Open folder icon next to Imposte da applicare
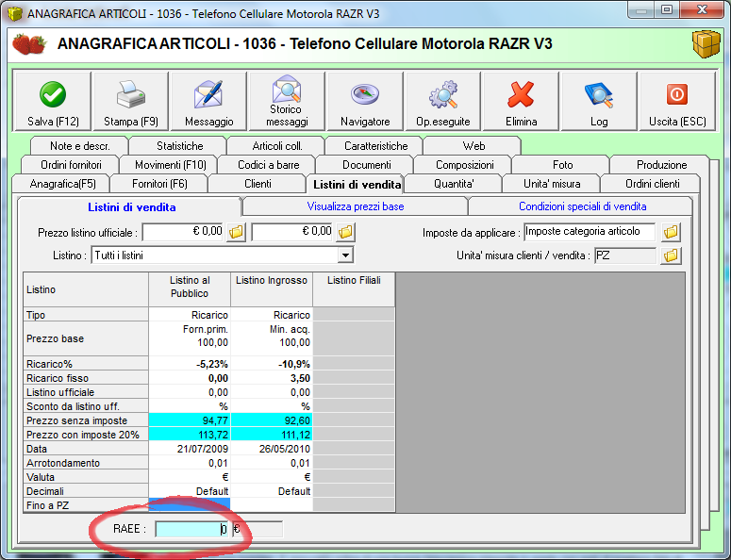 [671, 232]
